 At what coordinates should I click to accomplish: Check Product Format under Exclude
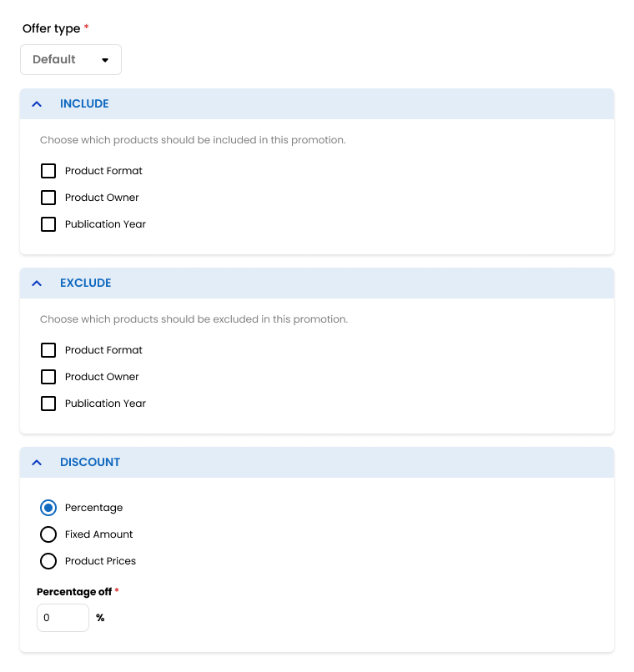point(48,350)
